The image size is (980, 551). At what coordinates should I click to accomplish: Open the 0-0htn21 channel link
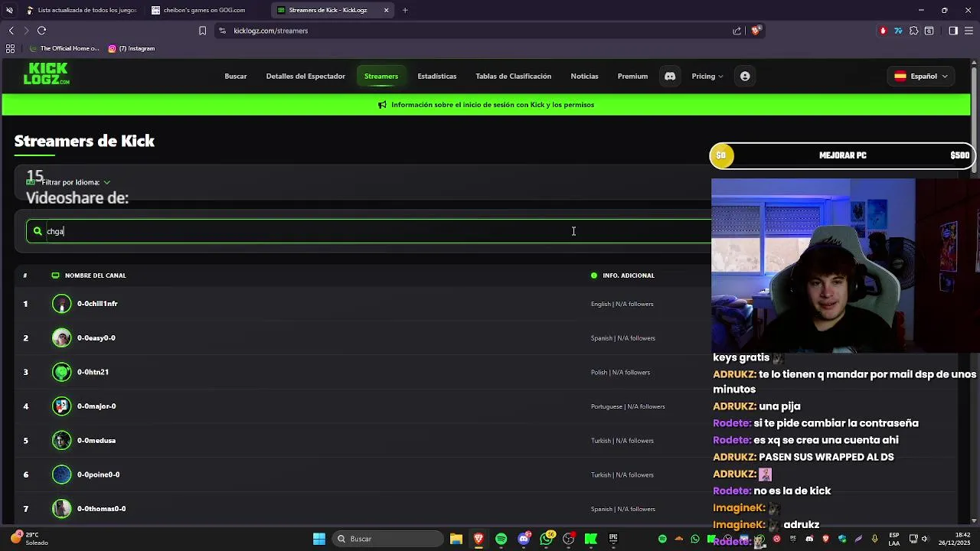[x=93, y=372]
